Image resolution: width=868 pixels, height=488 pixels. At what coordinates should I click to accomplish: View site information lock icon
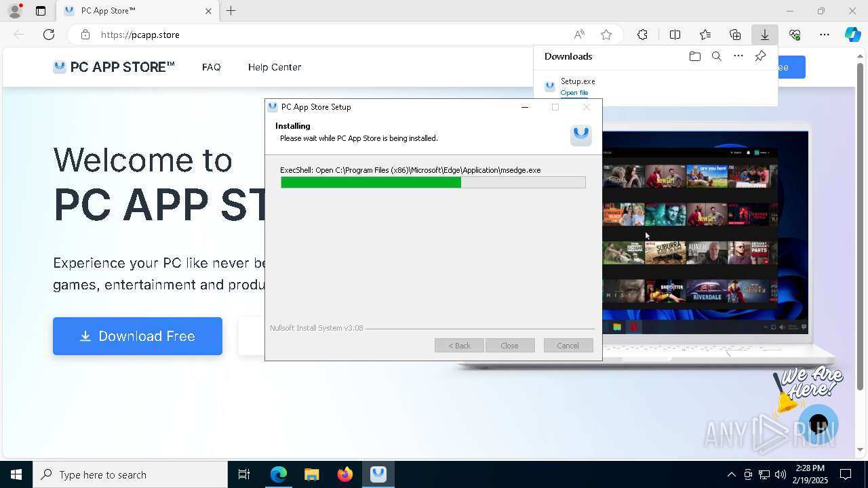pos(85,35)
